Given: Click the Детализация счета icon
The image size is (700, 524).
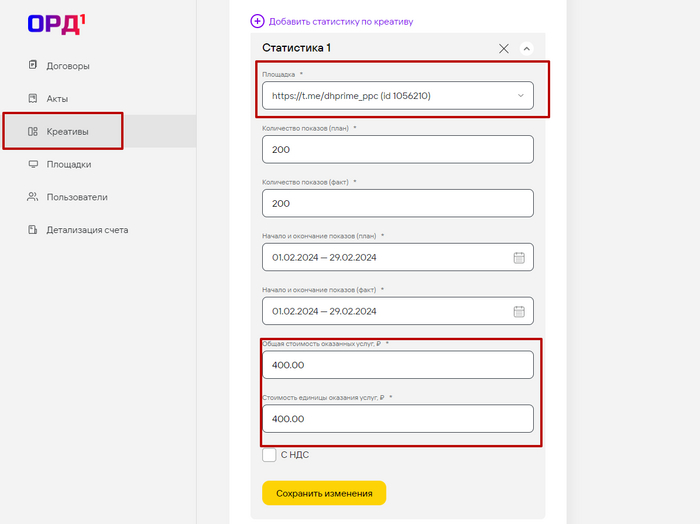Looking at the screenshot, I should (x=33, y=229).
